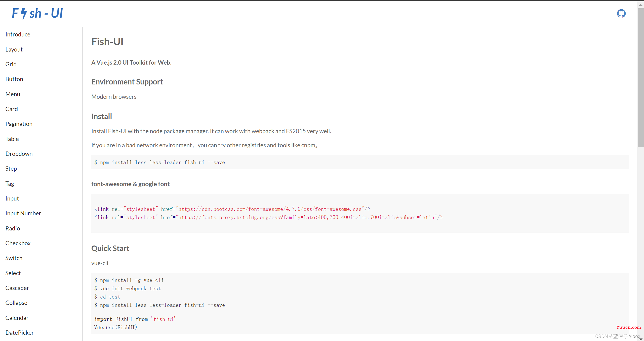The height and width of the screenshot is (341, 644).
Task: Open the Button component page
Action: point(14,79)
